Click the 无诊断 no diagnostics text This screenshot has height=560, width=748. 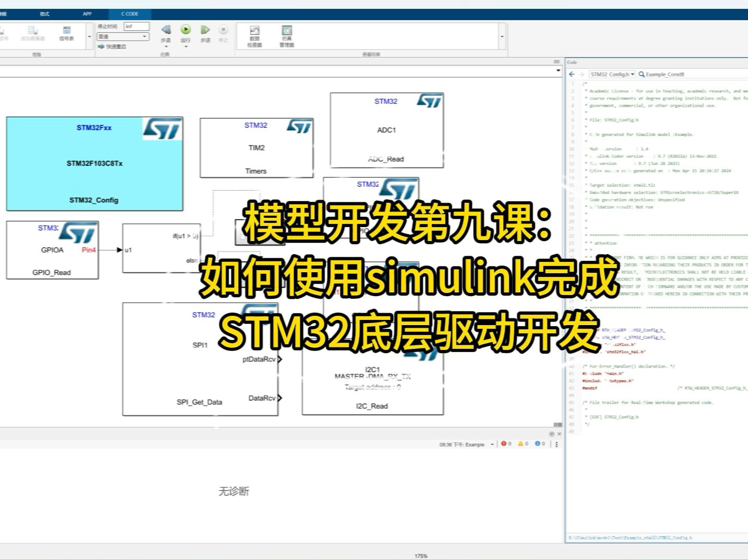(x=233, y=491)
